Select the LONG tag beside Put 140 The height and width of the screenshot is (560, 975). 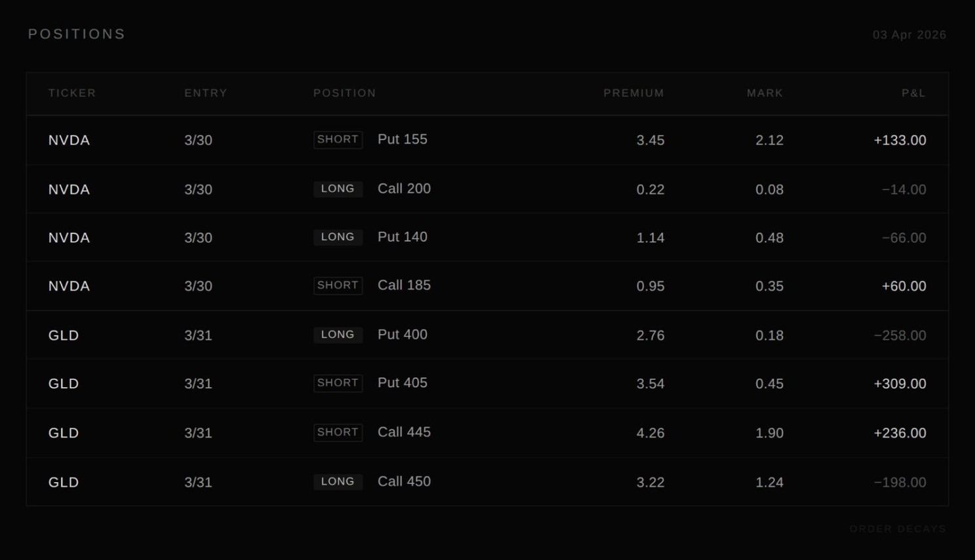338,237
